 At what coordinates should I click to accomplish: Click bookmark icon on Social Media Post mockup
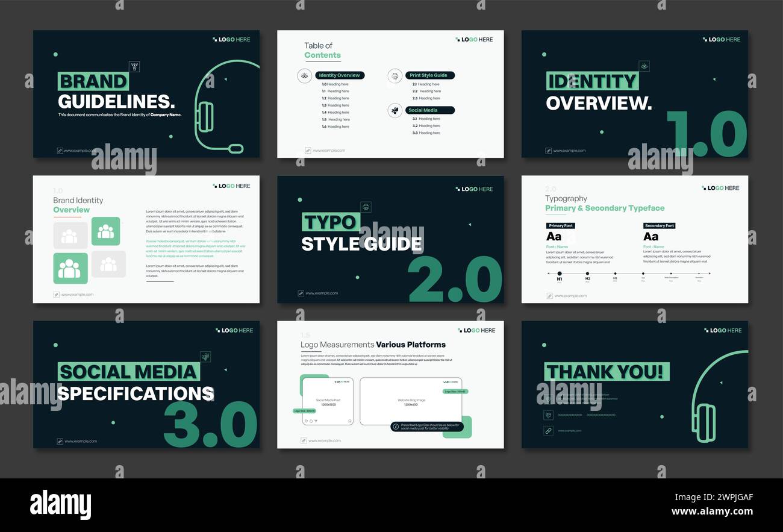[x=349, y=421]
